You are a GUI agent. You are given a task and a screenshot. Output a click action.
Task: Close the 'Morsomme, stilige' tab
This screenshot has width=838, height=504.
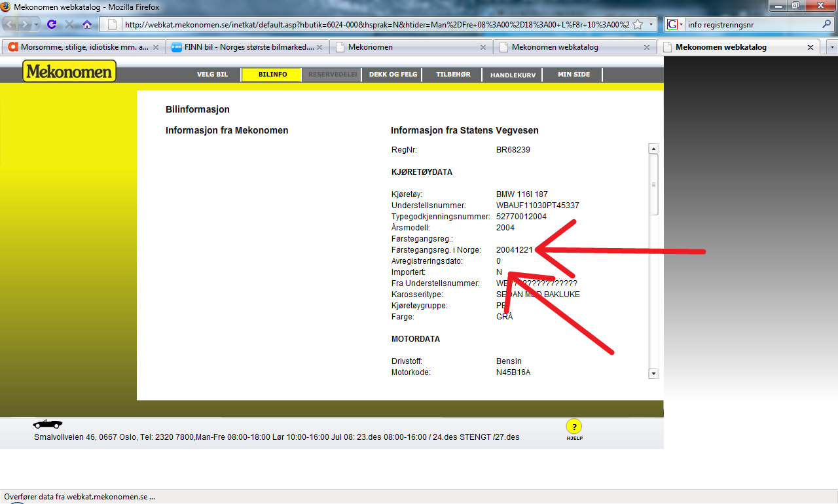coord(156,47)
